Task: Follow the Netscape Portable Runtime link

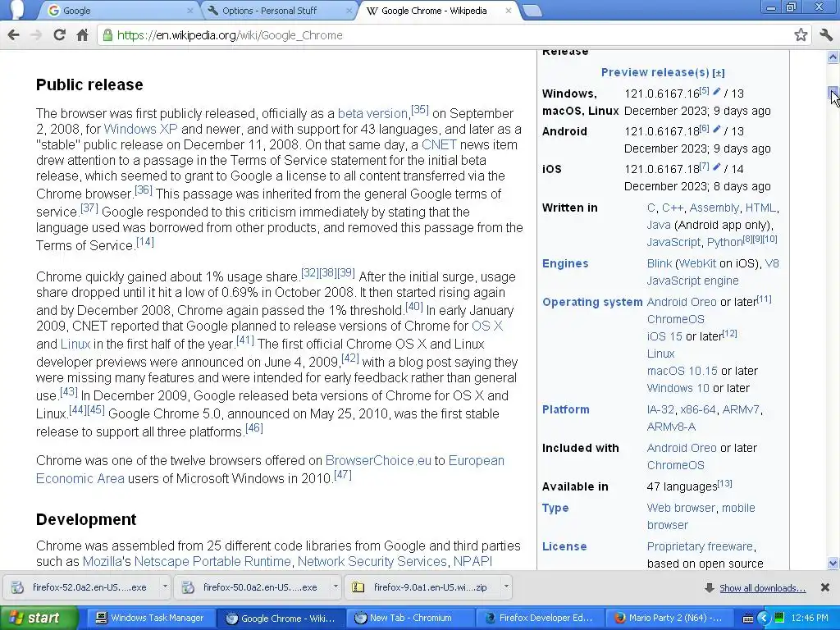Action: tap(212, 561)
